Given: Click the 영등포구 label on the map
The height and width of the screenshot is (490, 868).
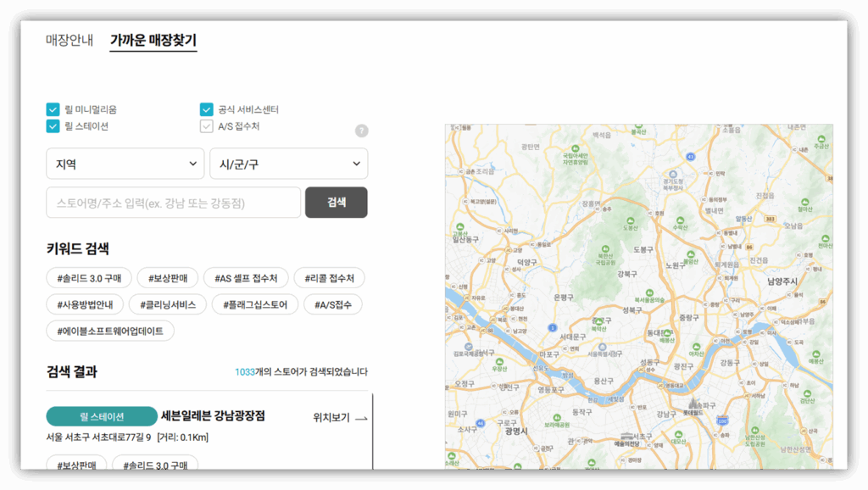Looking at the screenshot, I should click(551, 390).
